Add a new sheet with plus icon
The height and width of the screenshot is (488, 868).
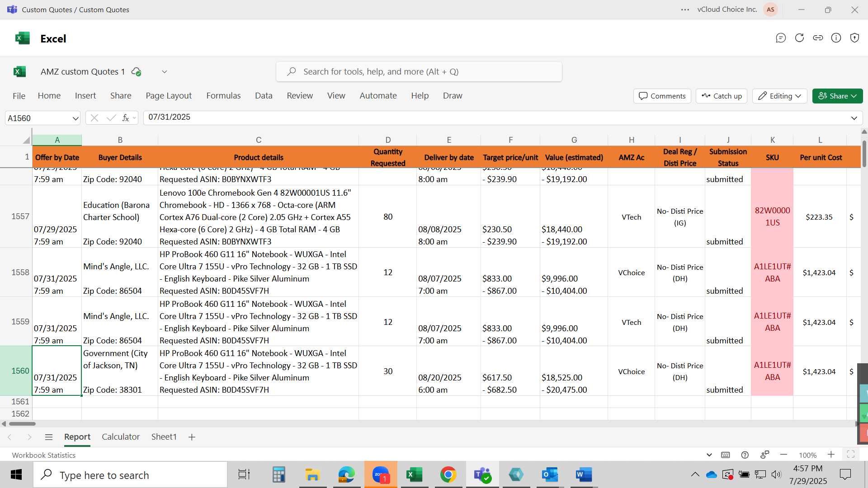click(x=192, y=437)
